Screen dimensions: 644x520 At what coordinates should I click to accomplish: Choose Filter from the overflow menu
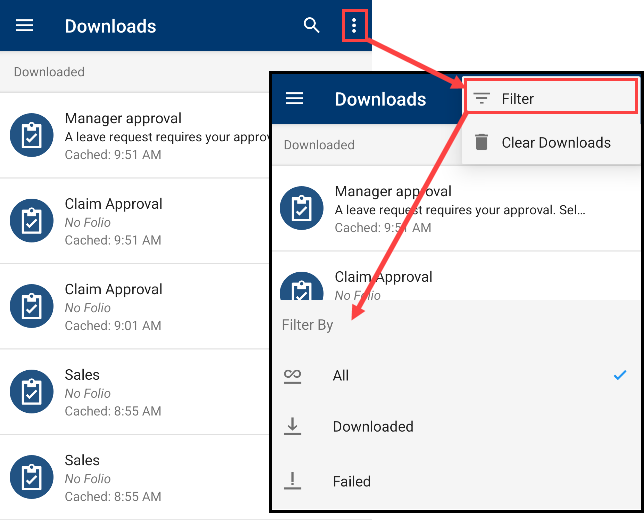click(x=551, y=98)
